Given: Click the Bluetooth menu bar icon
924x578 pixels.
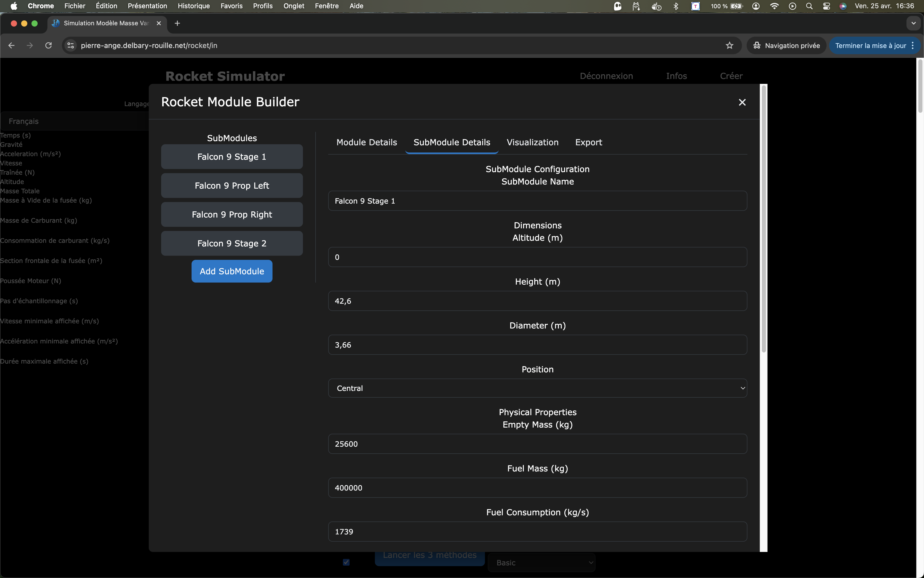Looking at the screenshot, I should click(x=676, y=6).
